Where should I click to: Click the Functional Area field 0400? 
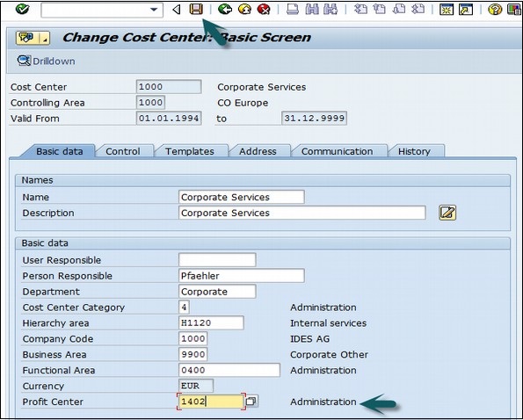click(229, 370)
